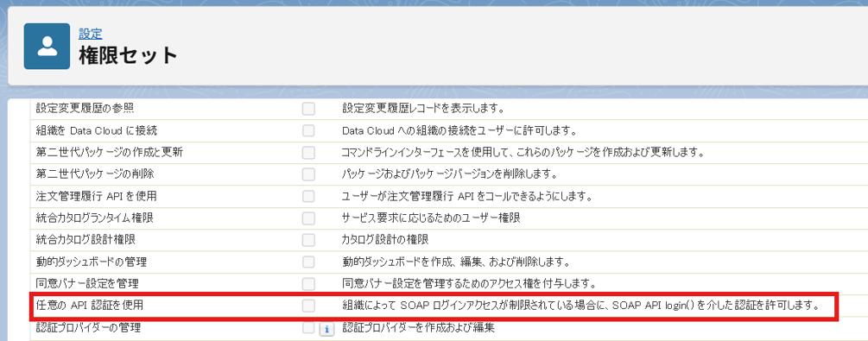Open the 設定 breadcrumb link
Screen dimensions: 868x341
click(x=90, y=34)
